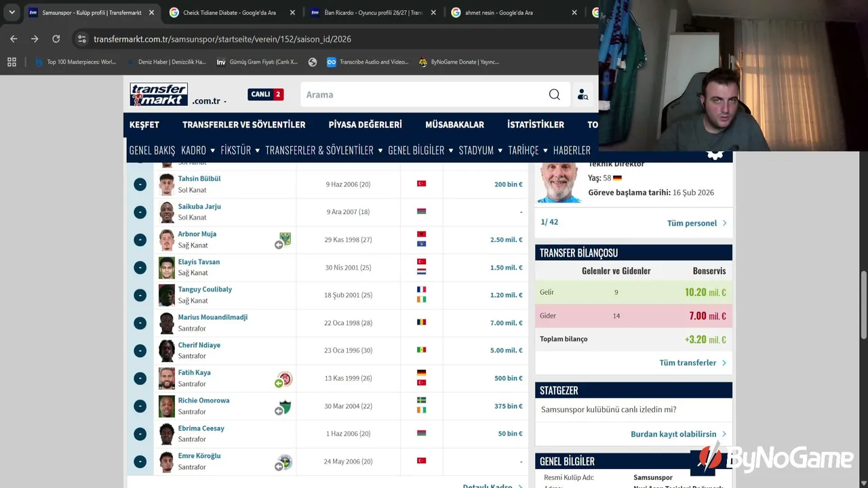Expand the FİKSTÜR submenu arrow
This screenshot has height=488, width=868.
257,150
